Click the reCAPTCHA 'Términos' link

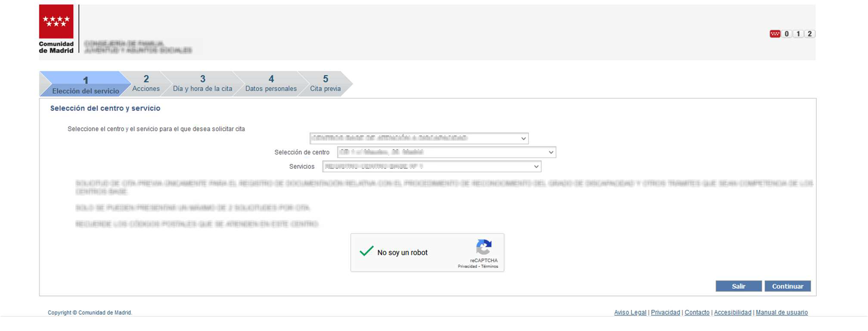pyautogui.click(x=490, y=266)
